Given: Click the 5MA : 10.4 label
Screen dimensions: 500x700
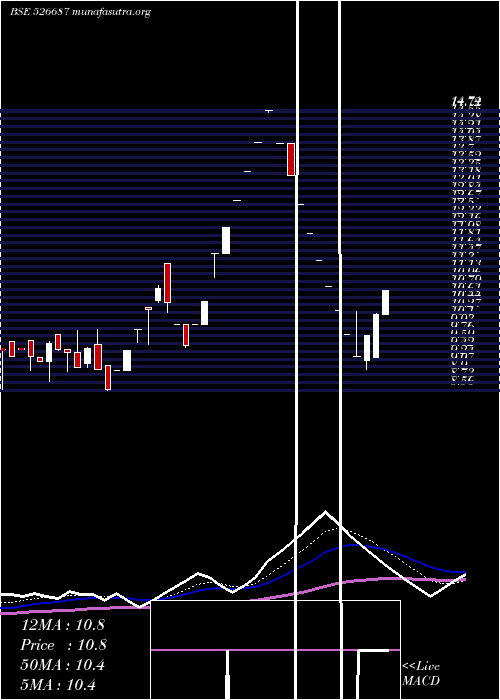Looking at the screenshot, I should point(58,685).
